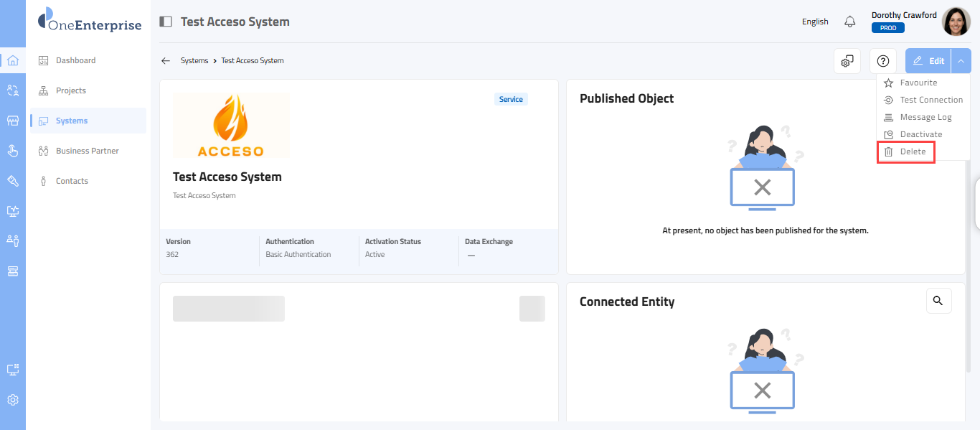Open the search icon in Connected Entity
This screenshot has height=430, width=980.
(938, 301)
